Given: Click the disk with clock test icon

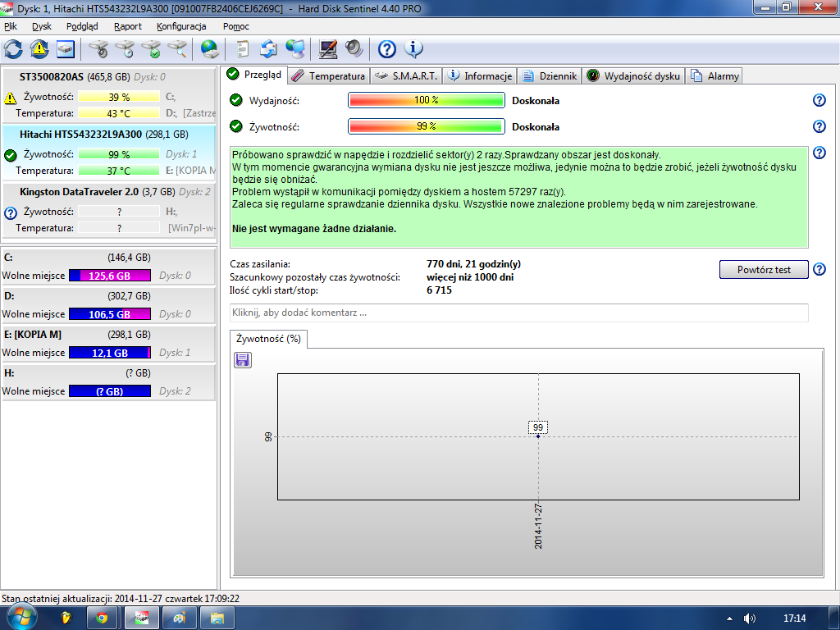Looking at the screenshot, I should (126, 49).
